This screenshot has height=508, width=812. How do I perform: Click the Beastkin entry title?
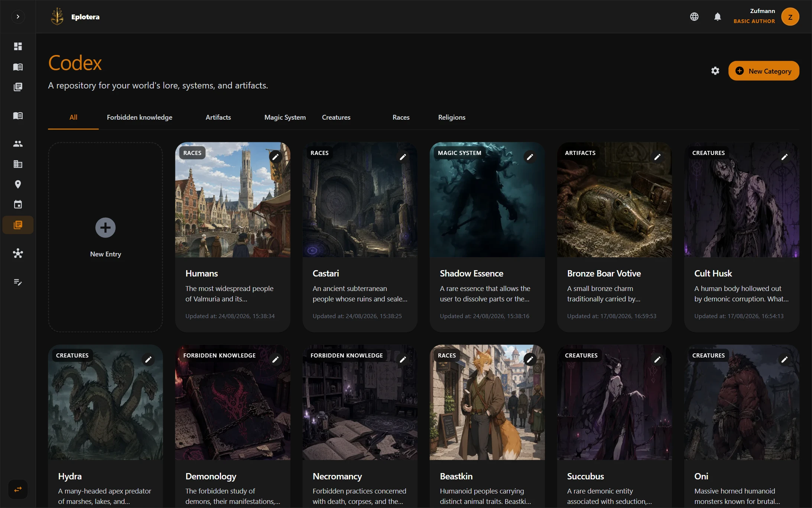pos(456,476)
